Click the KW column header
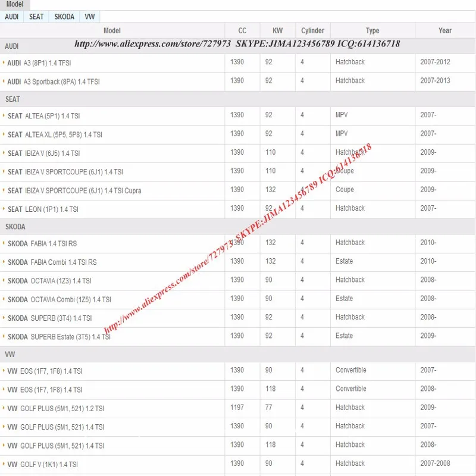Screen dimensions: 476x476 pos(277,31)
